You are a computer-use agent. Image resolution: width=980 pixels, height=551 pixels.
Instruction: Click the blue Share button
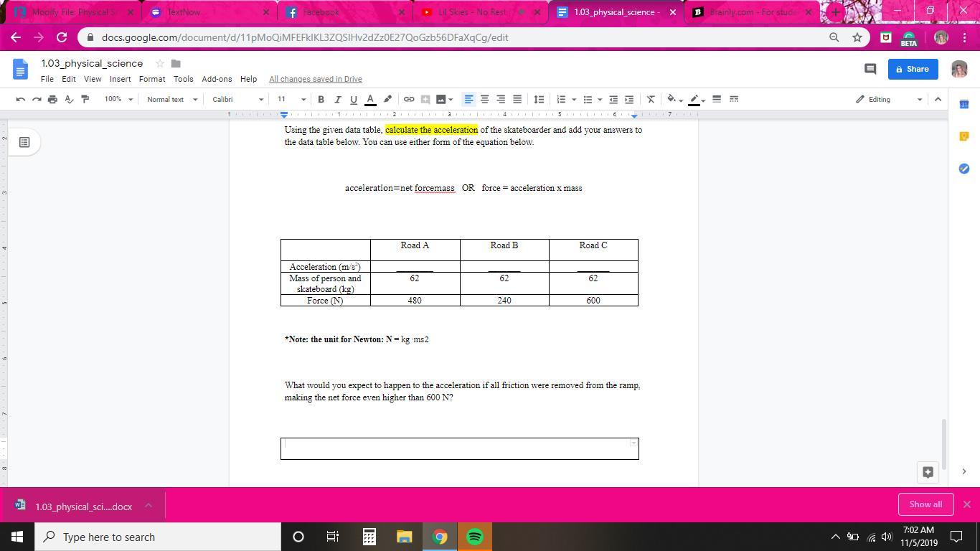tap(913, 69)
